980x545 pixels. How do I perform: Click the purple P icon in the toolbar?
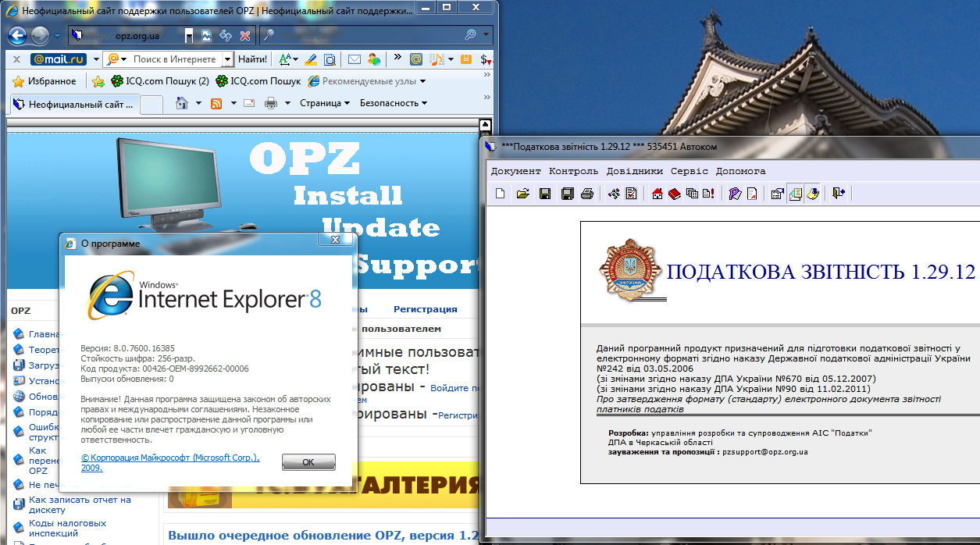[x=735, y=194]
